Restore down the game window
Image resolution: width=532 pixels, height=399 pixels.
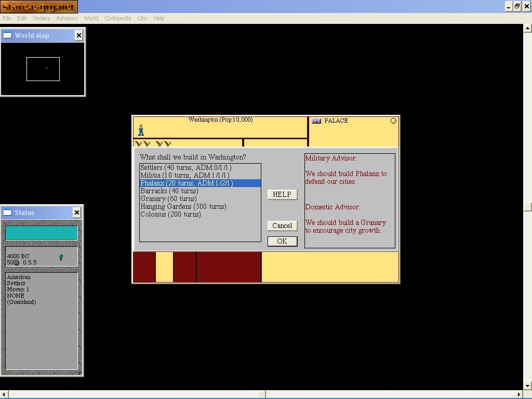click(x=517, y=6)
